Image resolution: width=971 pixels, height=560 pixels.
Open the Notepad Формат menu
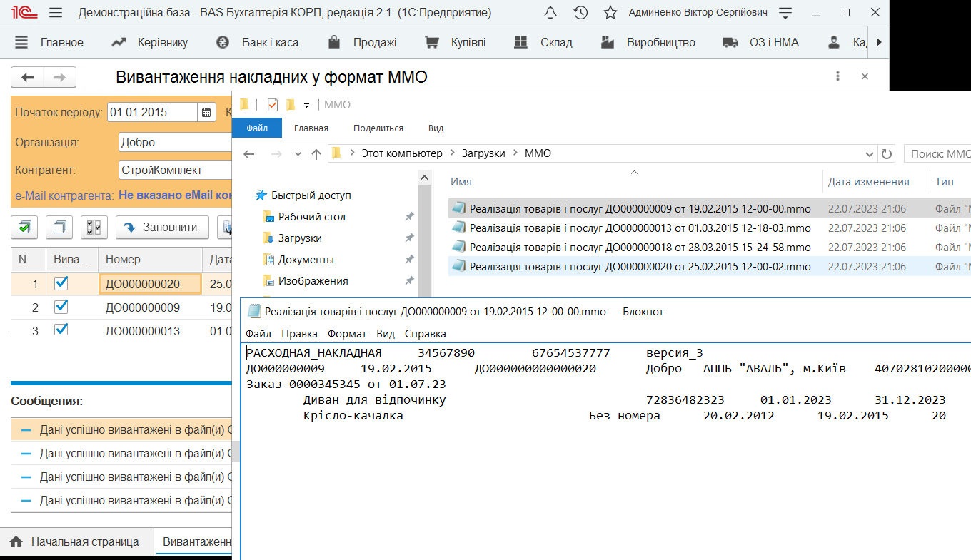(347, 333)
